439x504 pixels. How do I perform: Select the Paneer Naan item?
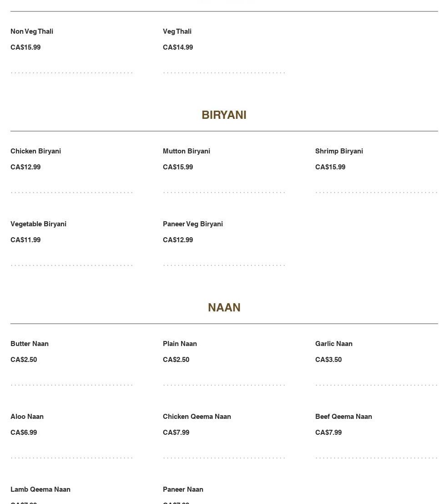coord(183,489)
